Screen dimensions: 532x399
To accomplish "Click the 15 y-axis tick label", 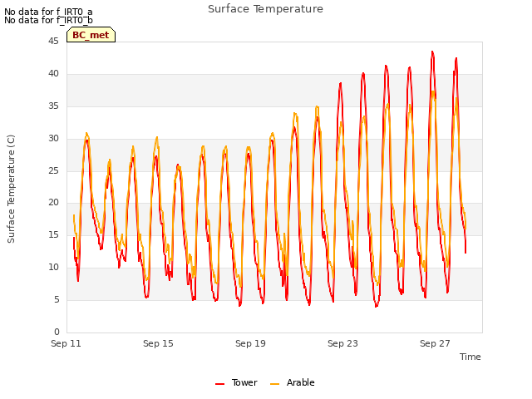I will [x=53, y=234].
